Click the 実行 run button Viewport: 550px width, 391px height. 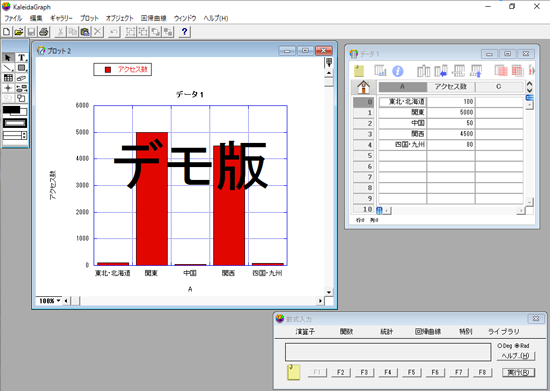518,372
